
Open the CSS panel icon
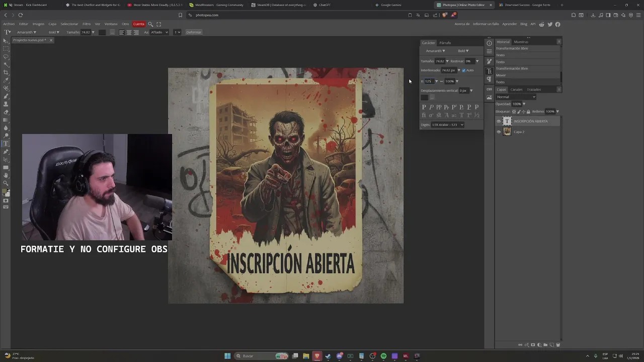click(489, 89)
